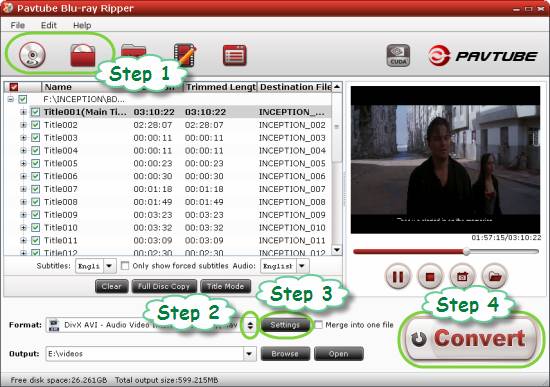Uncheck the Title003 checkbox
The width and height of the screenshot is (550, 387).
[x=35, y=138]
